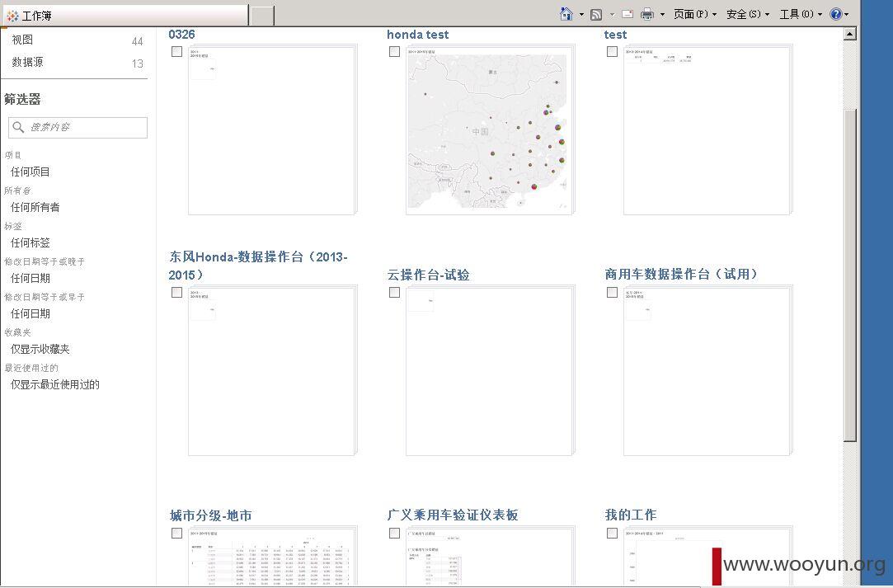Open the Print dropdown arrow

662,14
